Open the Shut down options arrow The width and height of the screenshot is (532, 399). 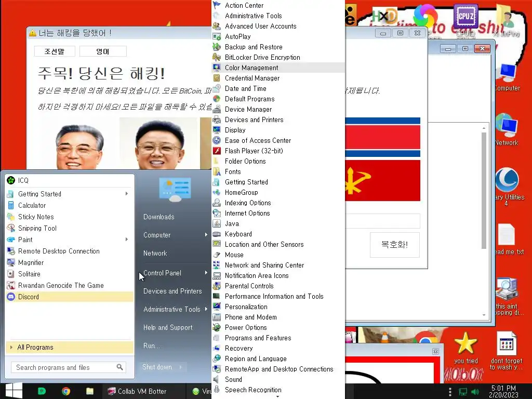pos(181,367)
